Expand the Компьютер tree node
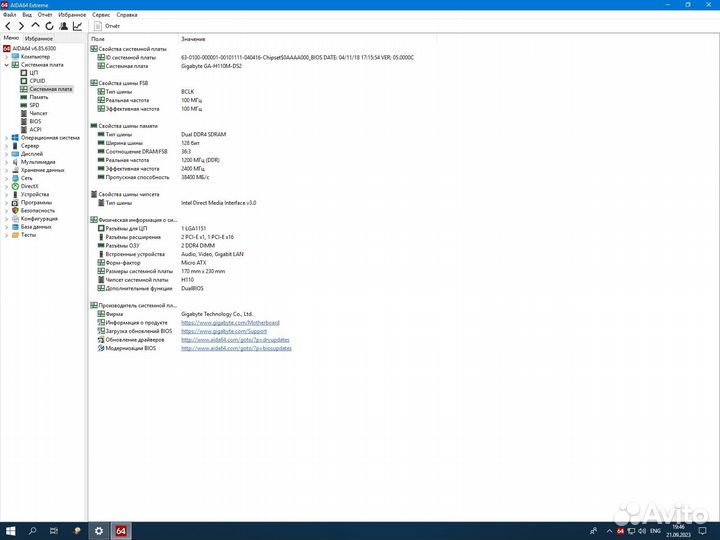720x540 pixels. tap(6, 57)
